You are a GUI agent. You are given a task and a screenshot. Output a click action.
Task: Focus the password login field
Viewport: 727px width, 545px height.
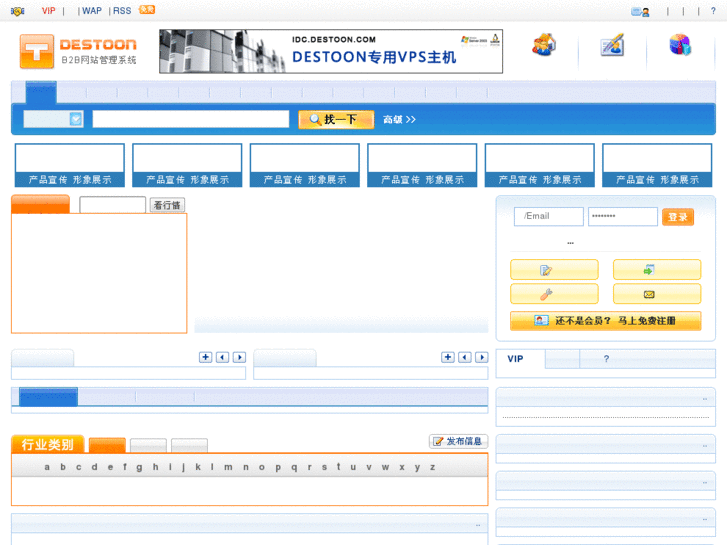623,217
